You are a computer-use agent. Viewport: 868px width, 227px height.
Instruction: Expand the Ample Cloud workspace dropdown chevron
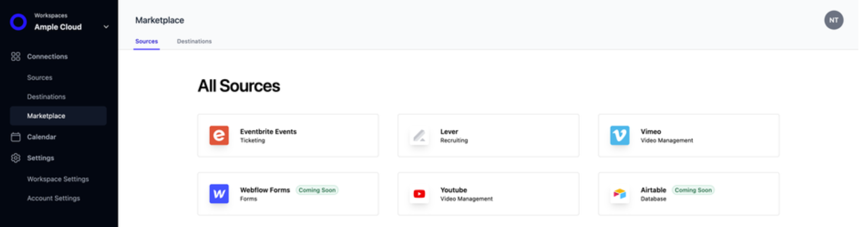pos(106,27)
